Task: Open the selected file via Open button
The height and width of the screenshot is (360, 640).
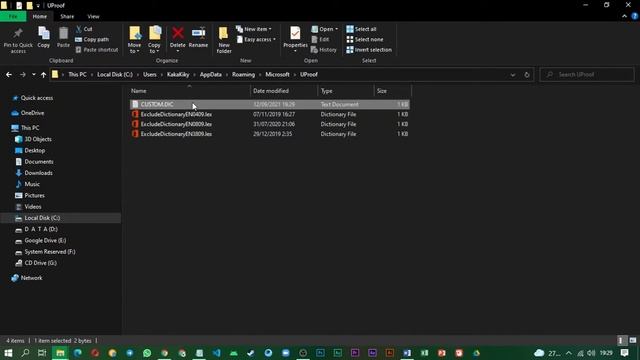Action: 325,29
